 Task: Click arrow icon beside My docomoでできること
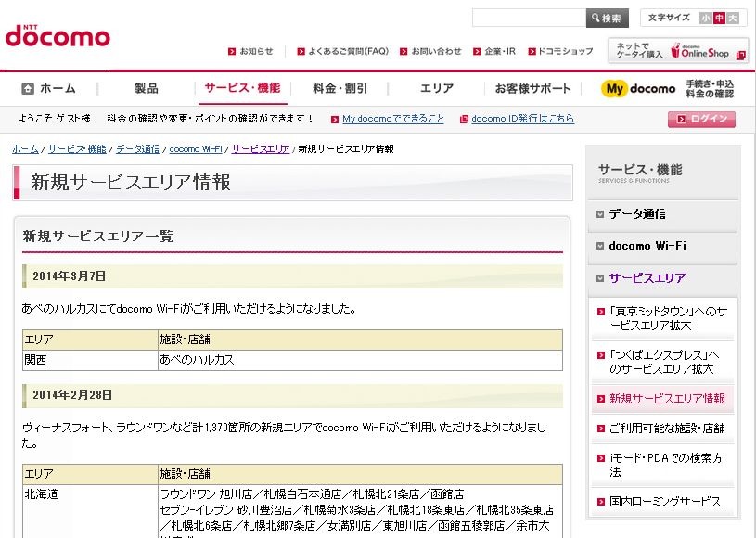point(335,120)
